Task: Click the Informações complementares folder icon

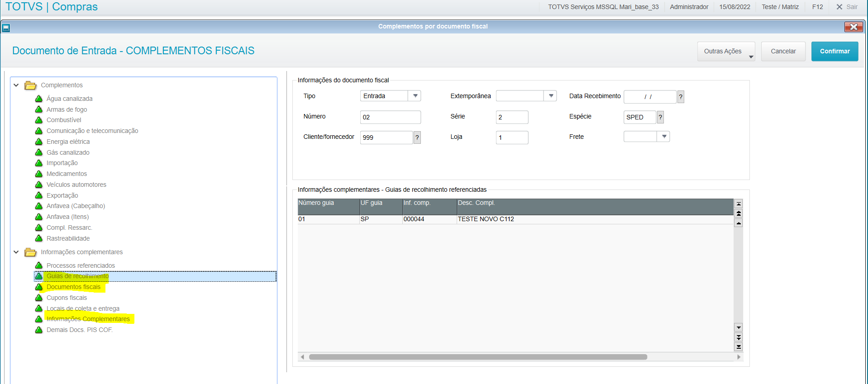Action: pos(30,252)
